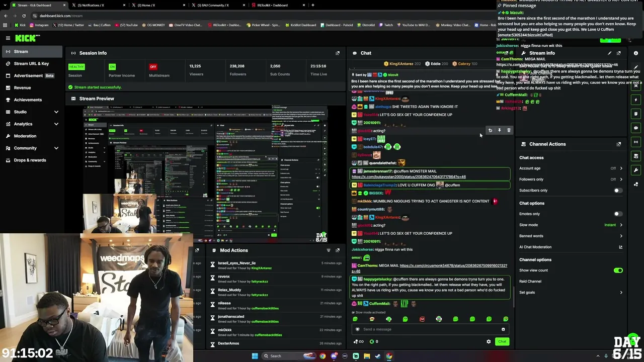644x362 pixels.
Task: Open the Moderation page
Action: coord(32,136)
